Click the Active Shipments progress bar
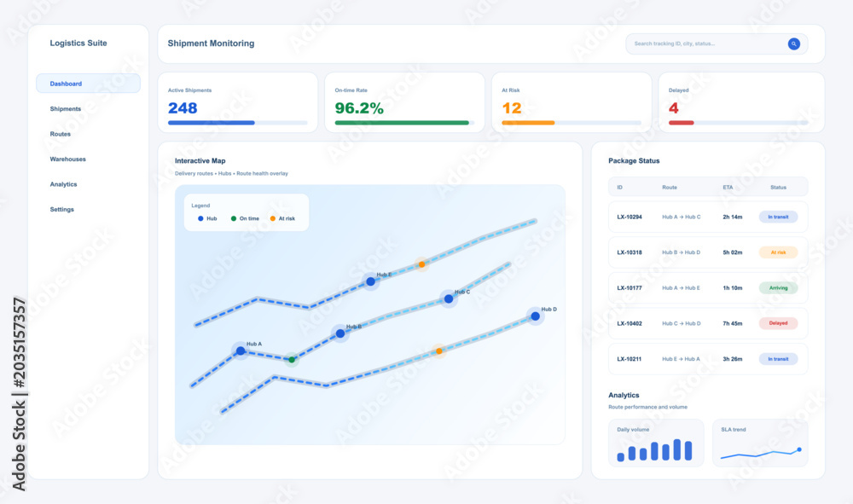This screenshot has height=504, width=853. point(238,123)
